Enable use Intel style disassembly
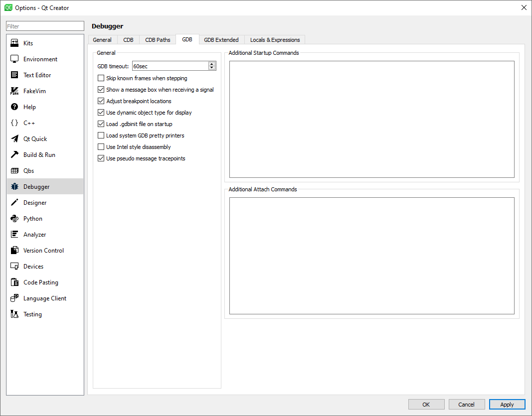Screen dimensions: 532x416 click(x=100, y=147)
